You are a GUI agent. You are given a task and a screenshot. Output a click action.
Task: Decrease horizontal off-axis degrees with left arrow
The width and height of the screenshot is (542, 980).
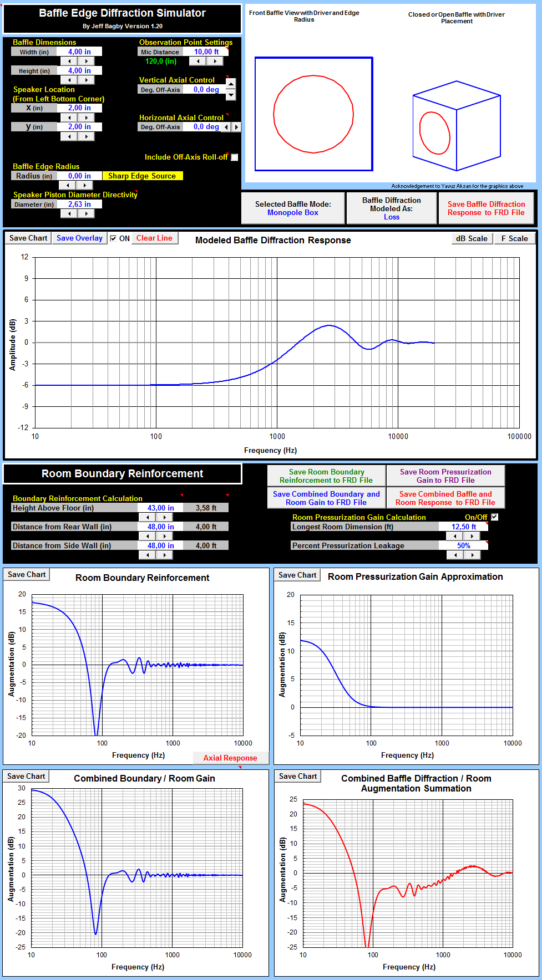click(x=226, y=127)
